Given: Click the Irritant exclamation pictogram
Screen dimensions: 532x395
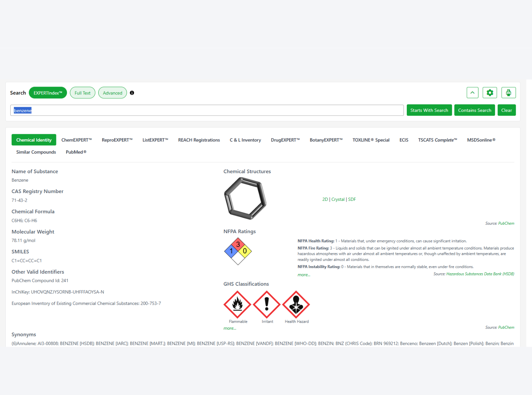Looking at the screenshot, I should pos(267,305).
